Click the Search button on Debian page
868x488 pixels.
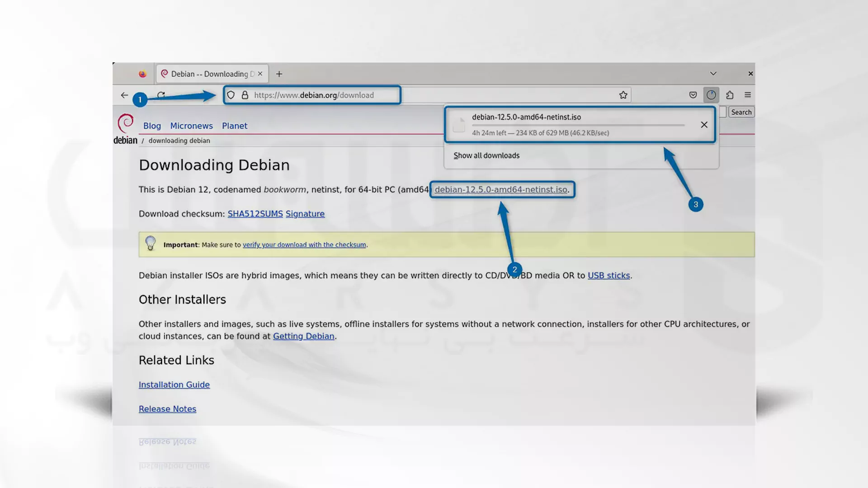pyautogui.click(x=741, y=112)
